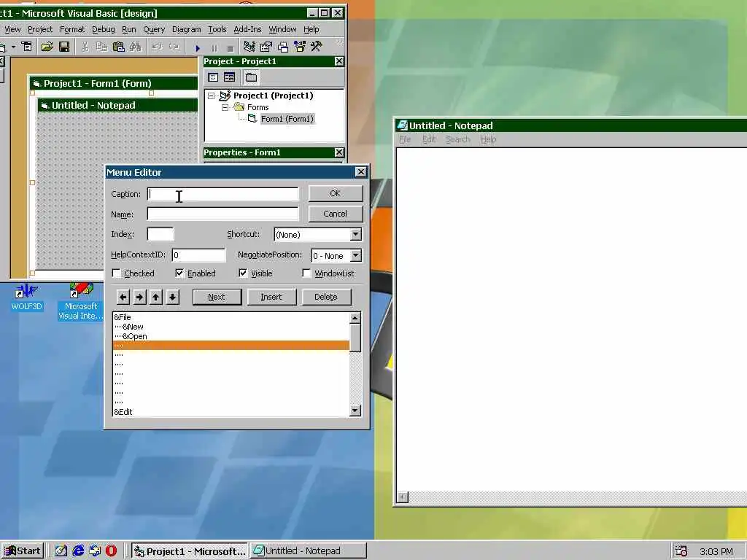Click the Undo toolbar icon
747x560 pixels.
[x=157, y=47]
